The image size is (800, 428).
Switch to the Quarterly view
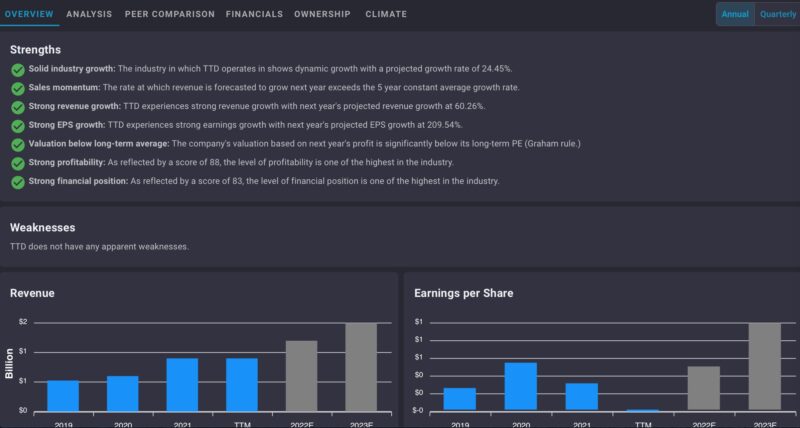pyautogui.click(x=778, y=14)
